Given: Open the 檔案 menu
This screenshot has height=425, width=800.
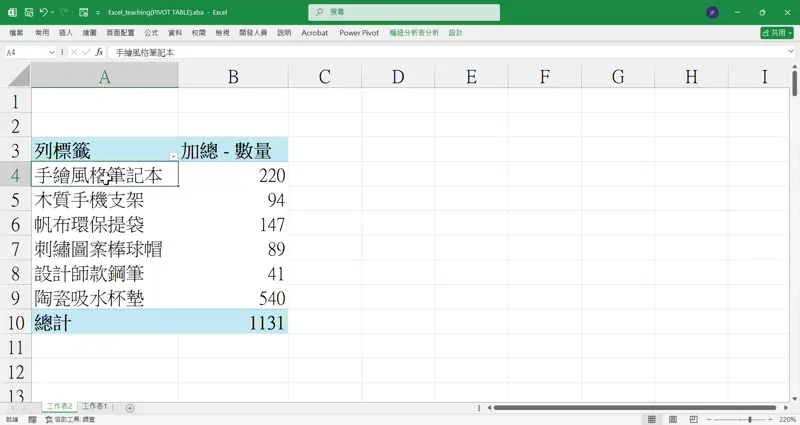Looking at the screenshot, I should point(16,33).
